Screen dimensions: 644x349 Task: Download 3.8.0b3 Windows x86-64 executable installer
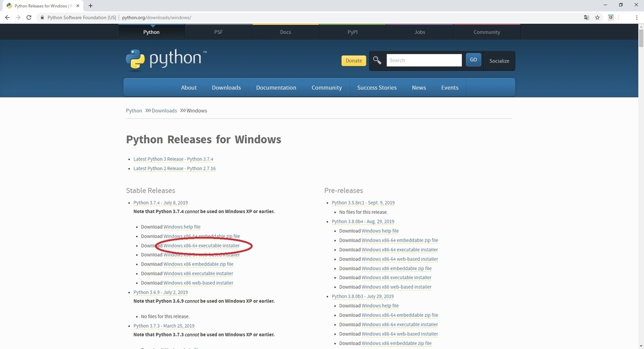(x=400, y=325)
